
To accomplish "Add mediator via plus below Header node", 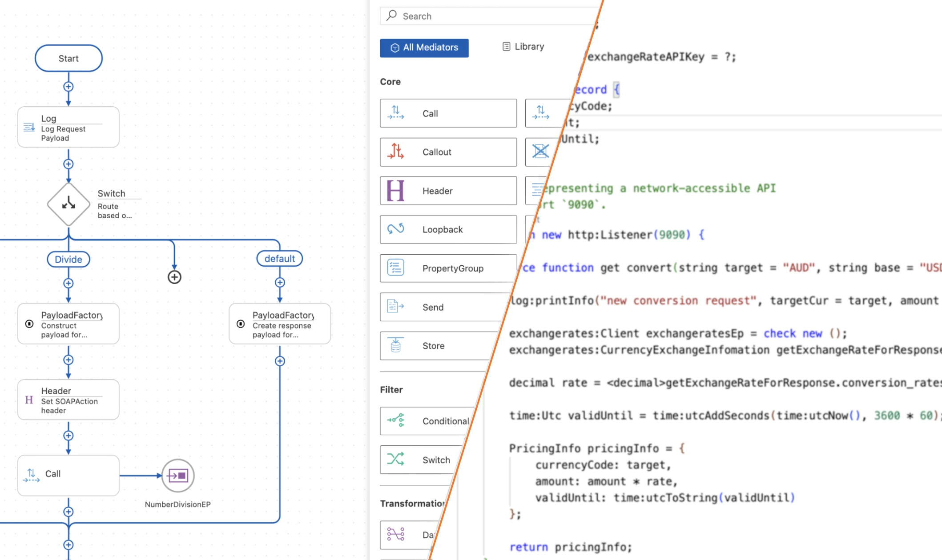I will point(68,436).
